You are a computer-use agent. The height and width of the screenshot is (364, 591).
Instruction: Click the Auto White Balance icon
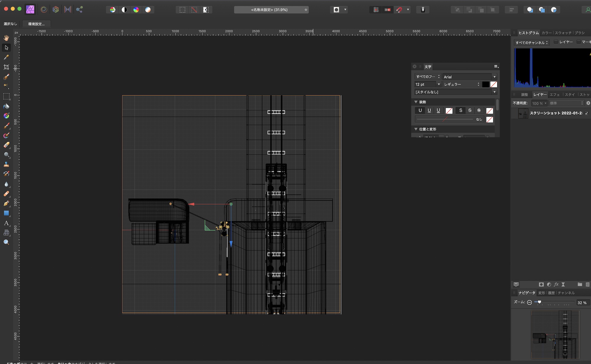(x=148, y=10)
